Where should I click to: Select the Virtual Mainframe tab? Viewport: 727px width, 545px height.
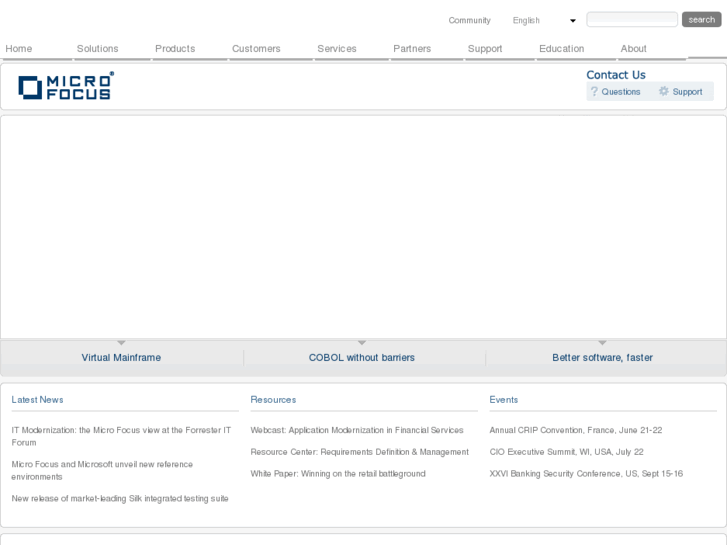point(121,358)
